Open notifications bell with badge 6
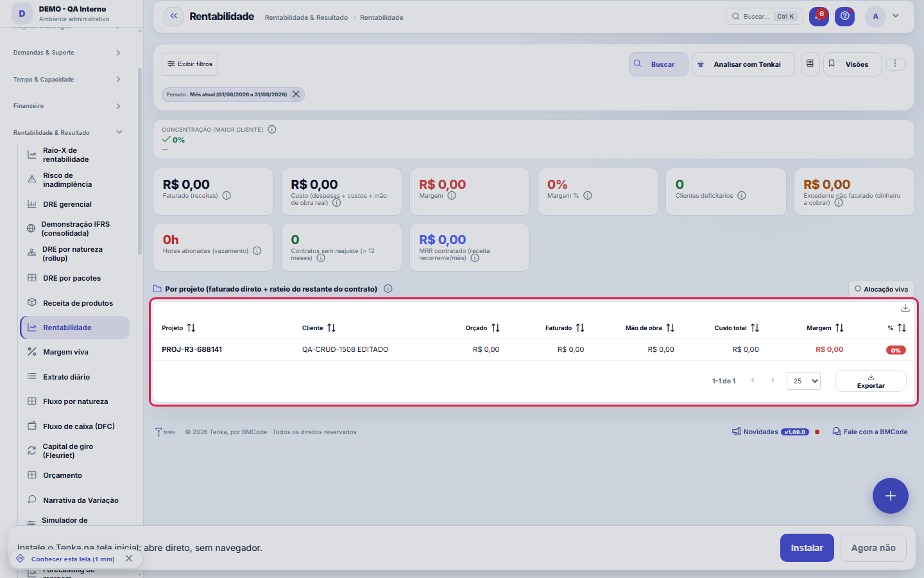 click(819, 17)
